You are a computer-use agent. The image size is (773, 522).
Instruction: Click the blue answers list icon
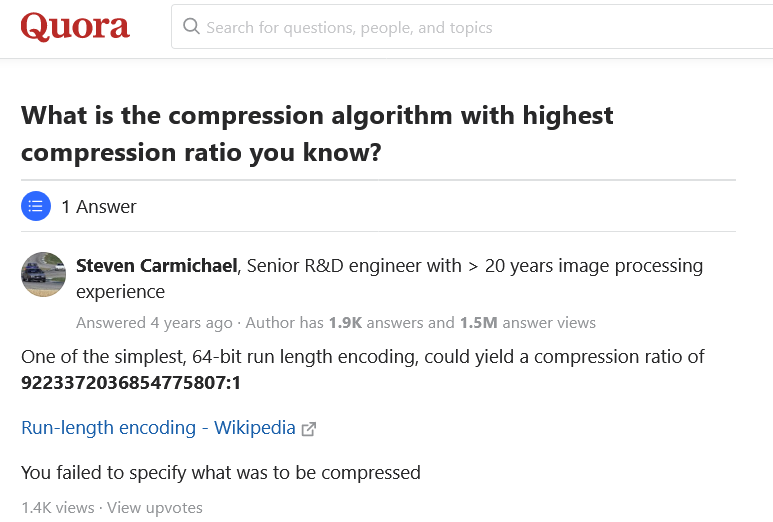(36, 207)
